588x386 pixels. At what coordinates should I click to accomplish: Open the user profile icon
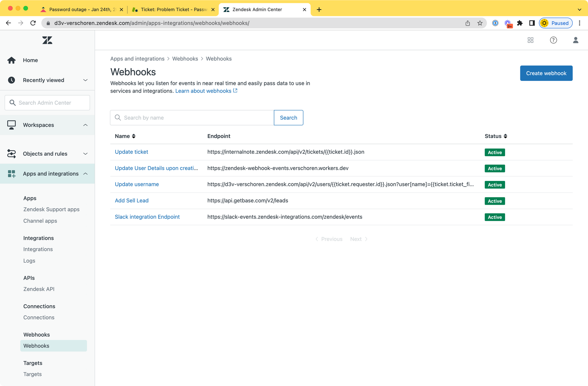tap(575, 40)
